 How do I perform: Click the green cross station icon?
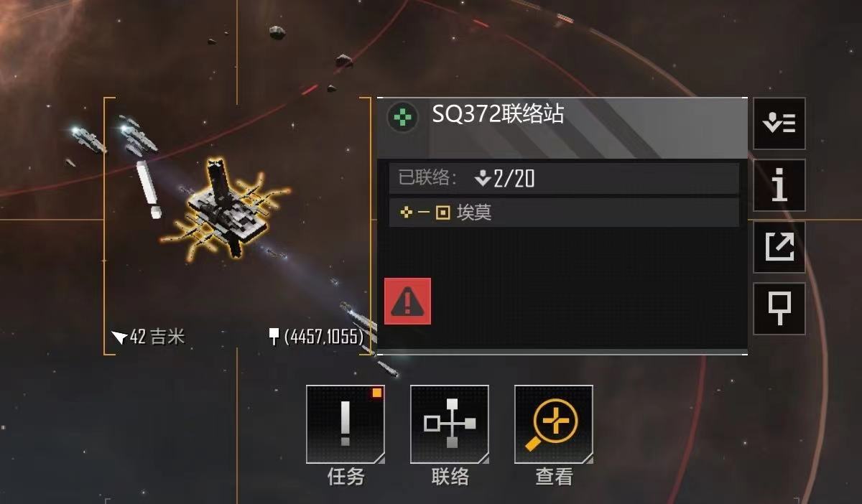[403, 117]
